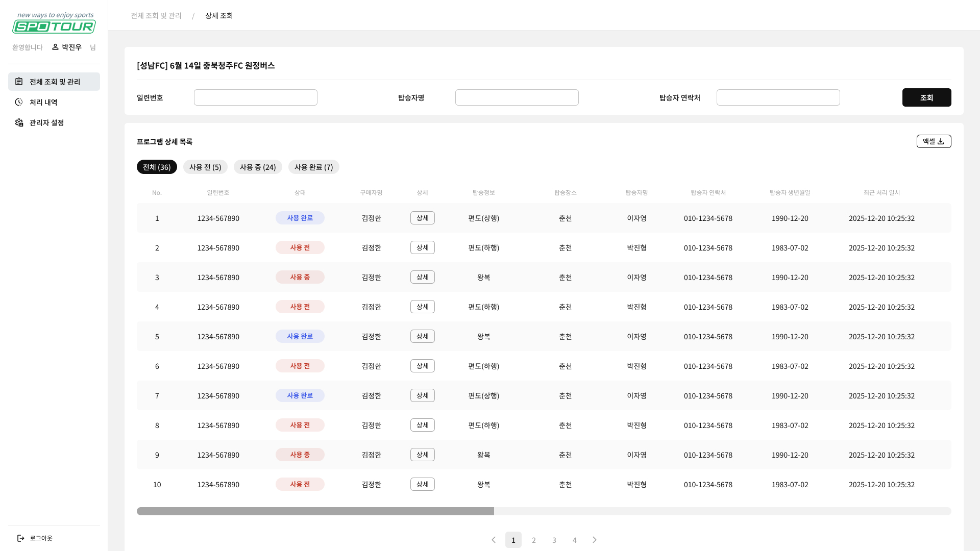Filter list by 사용 중 (24)
This screenshot has width=980, height=551.
tap(258, 167)
